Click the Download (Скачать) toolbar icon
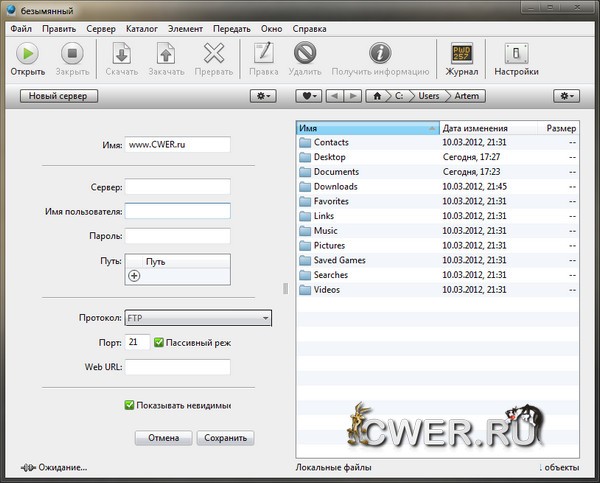The image size is (600, 483). (x=121, y=53)
